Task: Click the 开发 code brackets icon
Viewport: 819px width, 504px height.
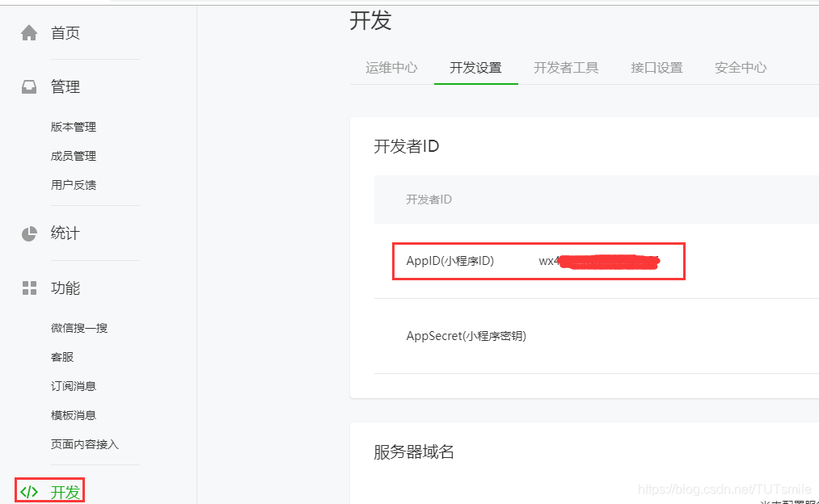Action: [29, 491]
